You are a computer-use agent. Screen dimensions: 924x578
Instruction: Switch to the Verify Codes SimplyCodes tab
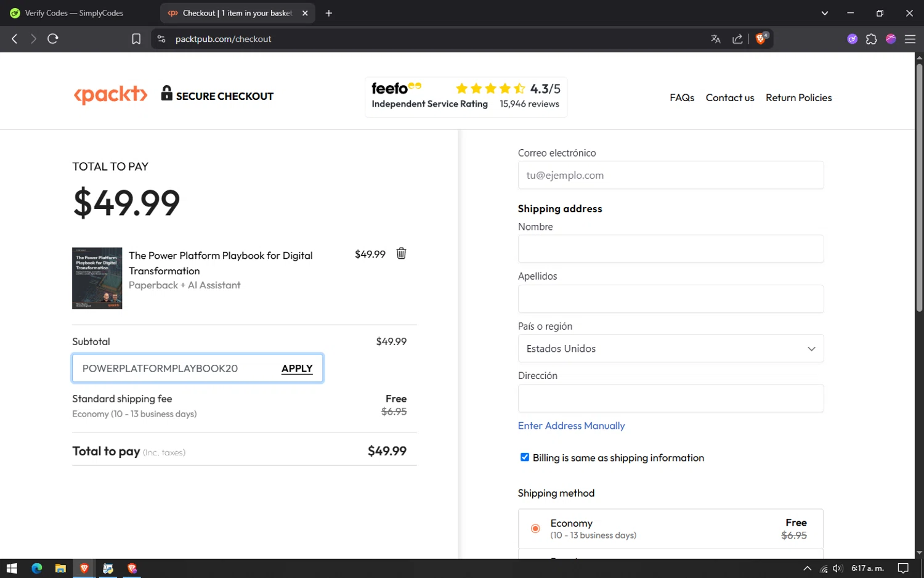coord(74,13)
